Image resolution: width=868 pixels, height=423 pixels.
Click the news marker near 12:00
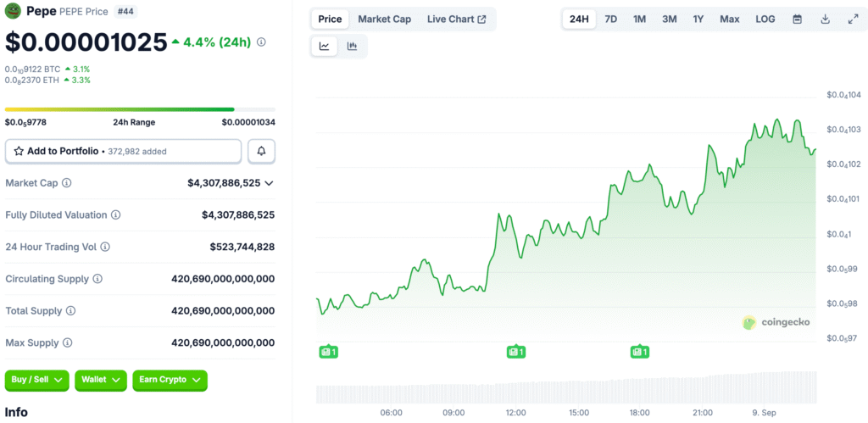pos(516,352)
